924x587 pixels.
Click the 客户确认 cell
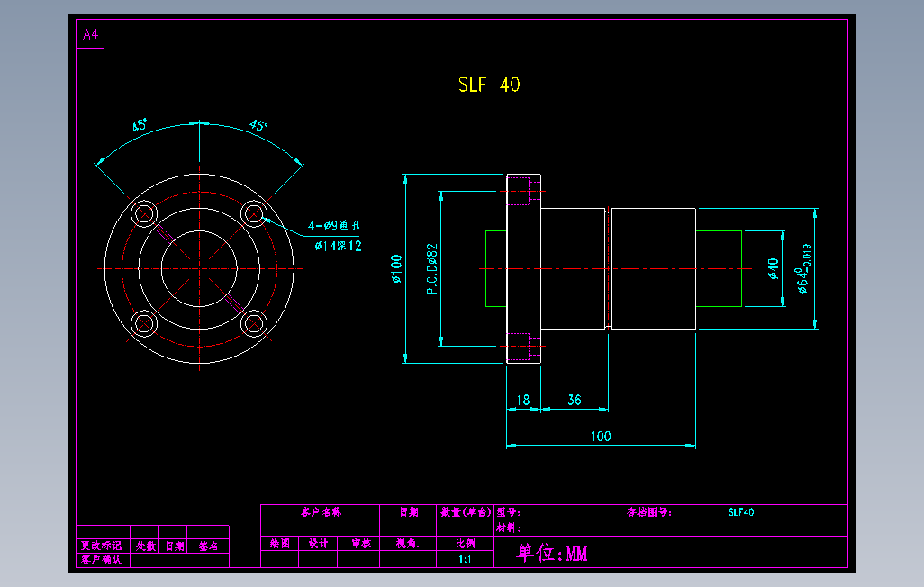[102, 560]
